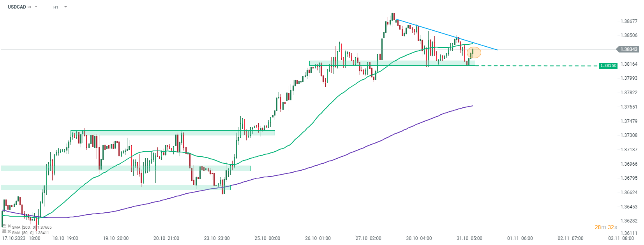Click the 25.10 00:00 time axis label
The image size is (644, 245).
[x=267, y=238]
